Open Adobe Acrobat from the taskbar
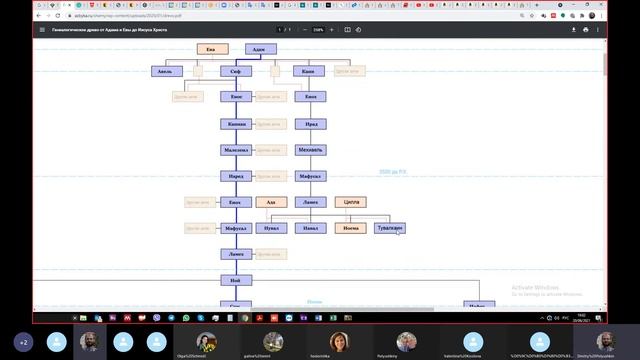 click(x=260, y=318)
